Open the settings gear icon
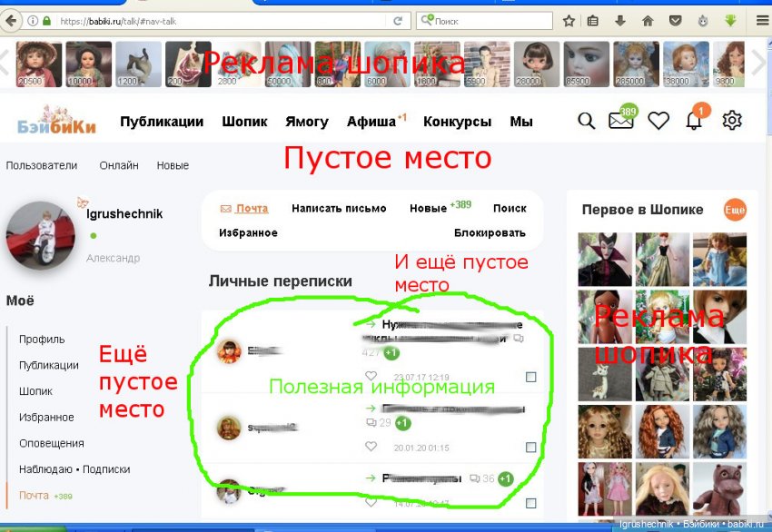This screenshot has height=532, width=772. coord(732,121)
